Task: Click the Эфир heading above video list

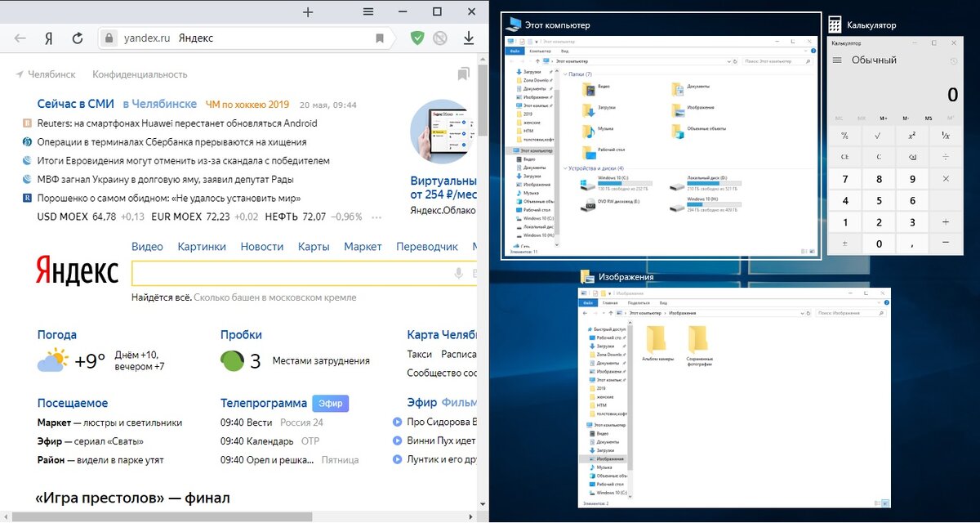Action: (x=422, y=403)
